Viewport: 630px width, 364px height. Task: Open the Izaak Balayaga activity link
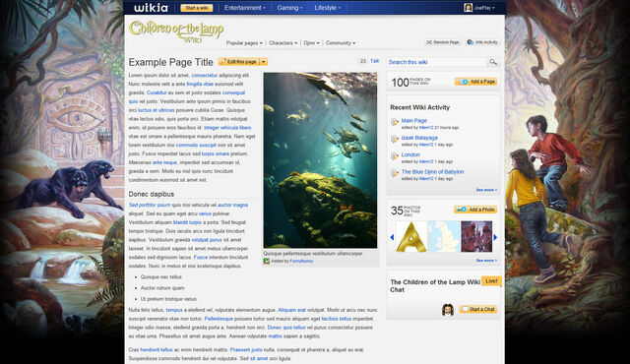point(419,138)
